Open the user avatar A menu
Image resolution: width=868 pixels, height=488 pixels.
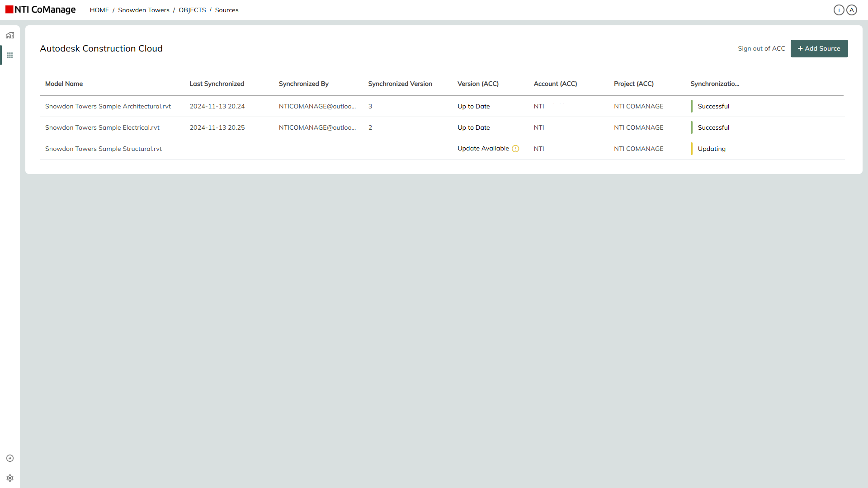coord(852,10)
